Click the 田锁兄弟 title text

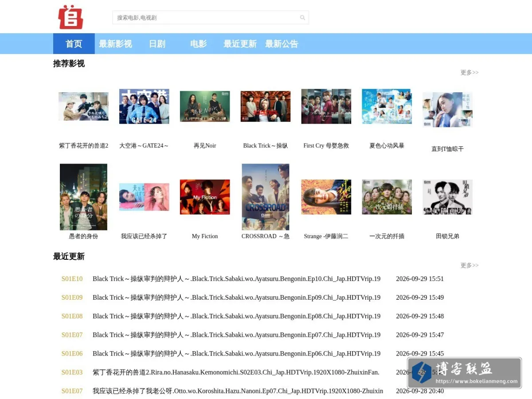click(x=448, y=236)
